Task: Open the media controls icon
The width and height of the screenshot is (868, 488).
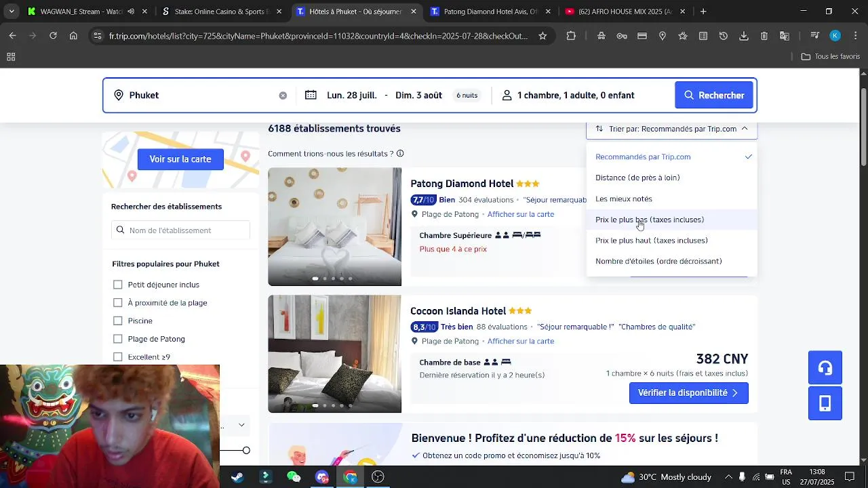Action: [815, 36]
